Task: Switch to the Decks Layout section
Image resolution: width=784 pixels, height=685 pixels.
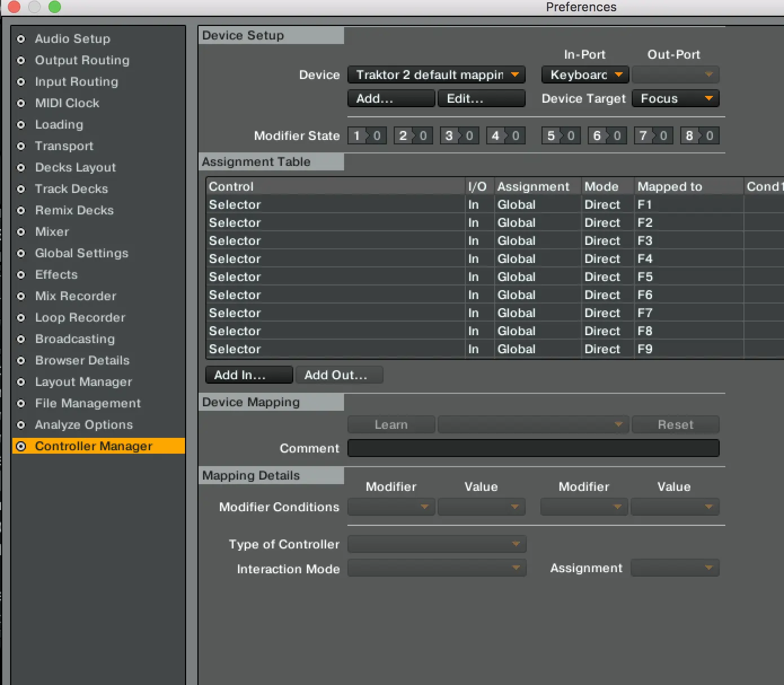Action: [x=75, y=168]
